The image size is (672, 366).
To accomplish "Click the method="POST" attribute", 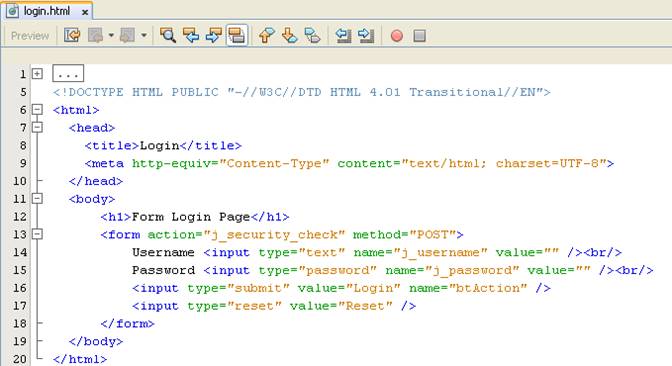I will (404, 235).
